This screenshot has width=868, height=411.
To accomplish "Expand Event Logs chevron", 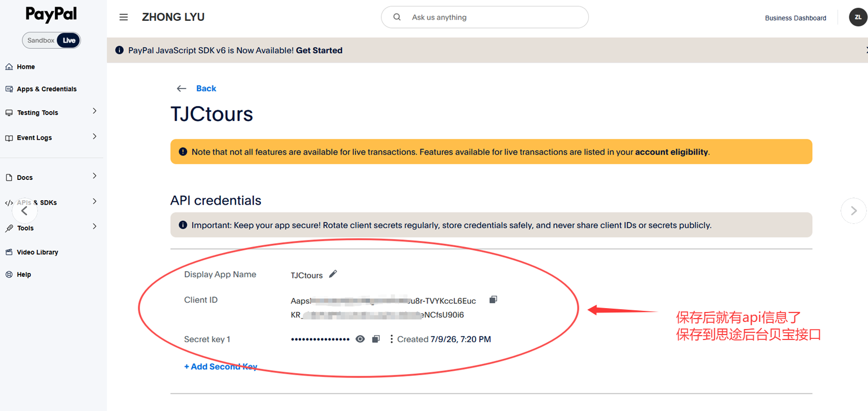I will click(x=95, y=136).
